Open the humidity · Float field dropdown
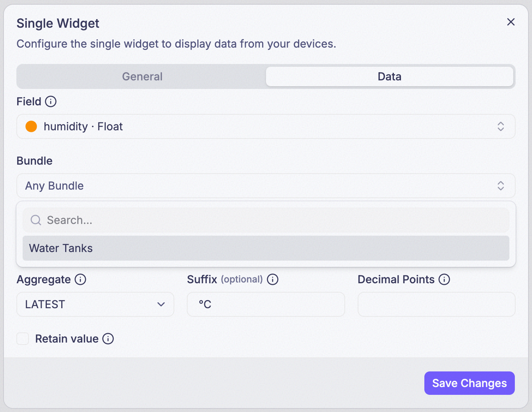 pos(266,126)
